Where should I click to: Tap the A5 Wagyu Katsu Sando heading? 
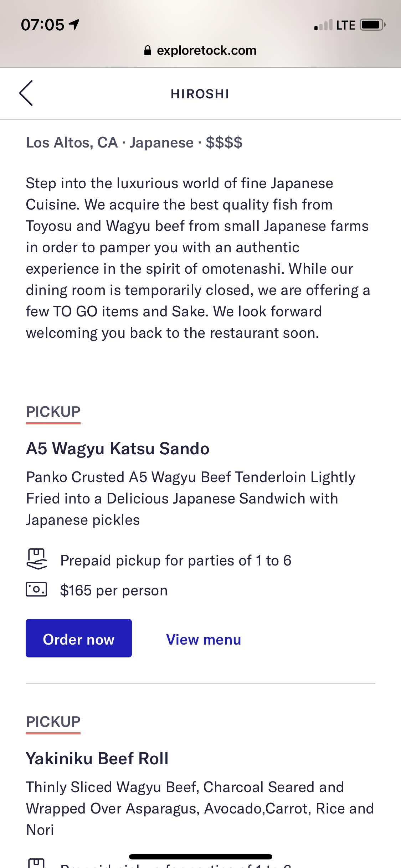(118, 449)
